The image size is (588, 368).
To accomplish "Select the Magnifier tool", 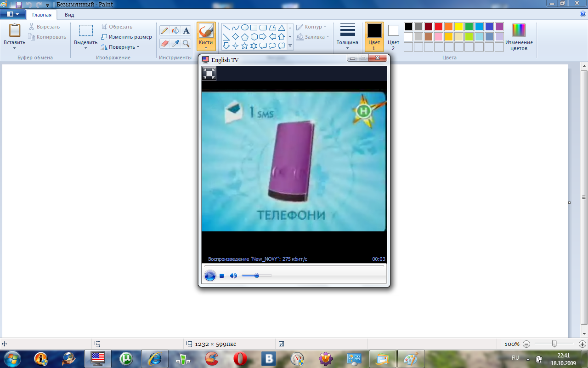I will pos(186,43).
